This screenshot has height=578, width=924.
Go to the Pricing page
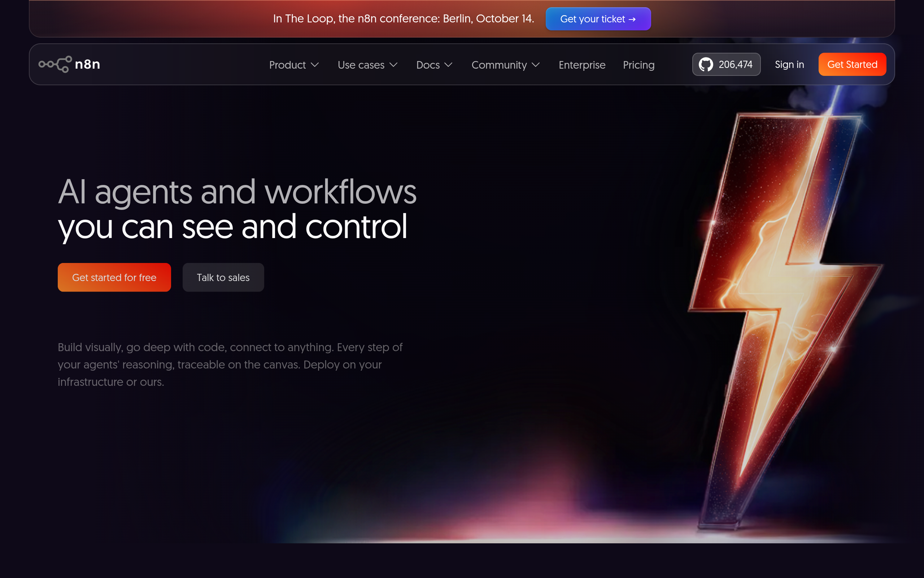point(639,65)
